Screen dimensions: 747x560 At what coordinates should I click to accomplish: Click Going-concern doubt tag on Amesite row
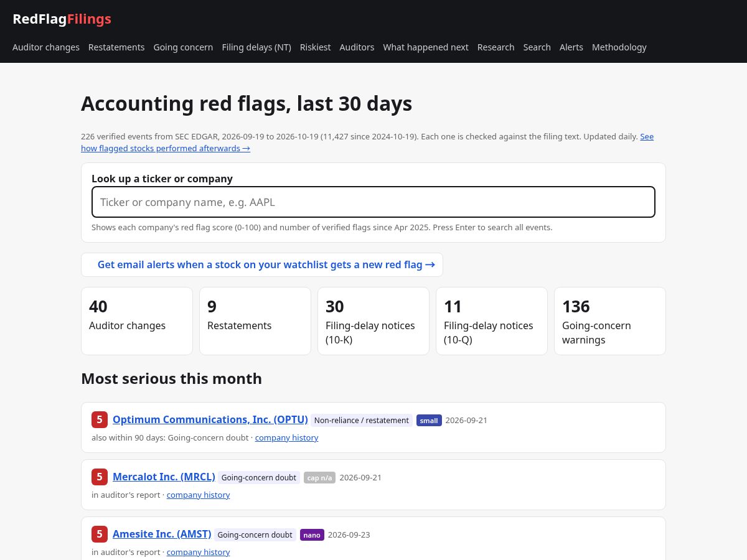255,535
